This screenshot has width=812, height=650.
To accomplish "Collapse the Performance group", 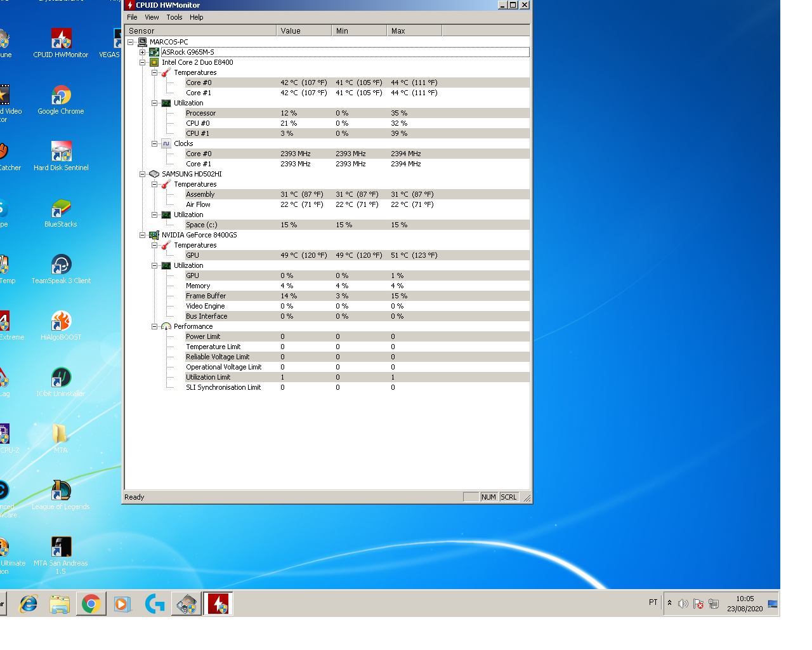I will pyautogui.click(x=154, y=326).
